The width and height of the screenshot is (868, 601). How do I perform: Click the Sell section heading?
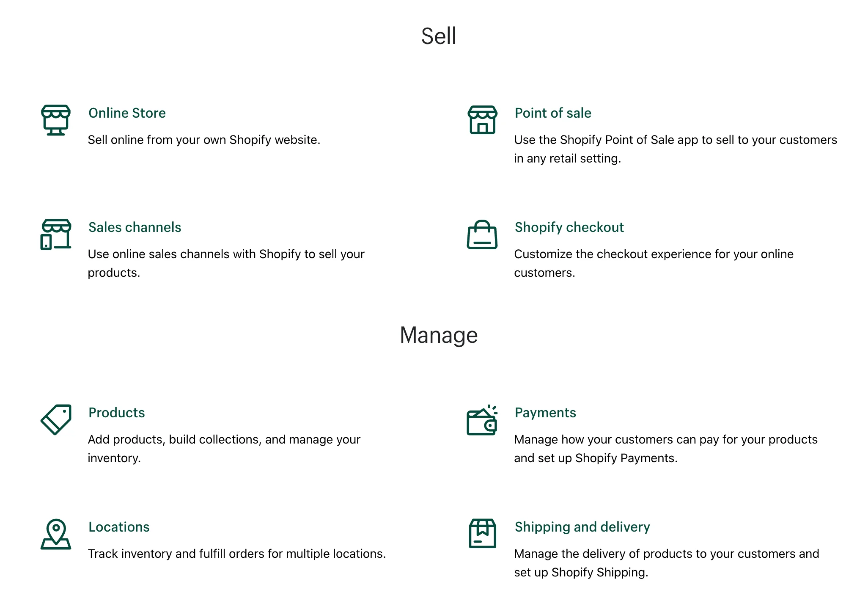pyautogui.click(x=439, y=36)
